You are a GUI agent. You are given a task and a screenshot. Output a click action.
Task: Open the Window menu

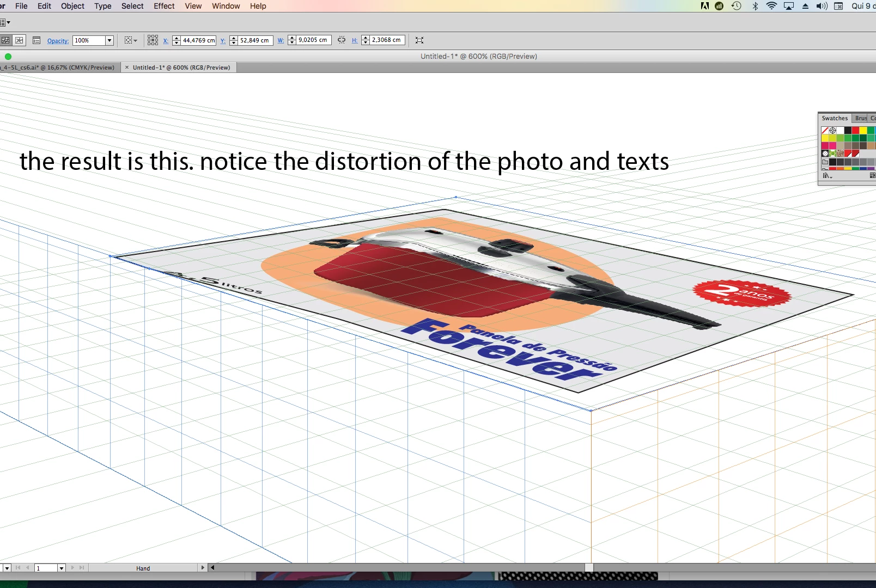point(226,6)
